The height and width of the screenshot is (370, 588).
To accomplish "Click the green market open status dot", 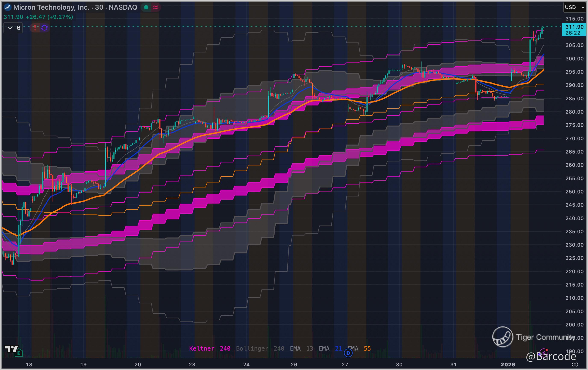I will click(x=146, y=7).
